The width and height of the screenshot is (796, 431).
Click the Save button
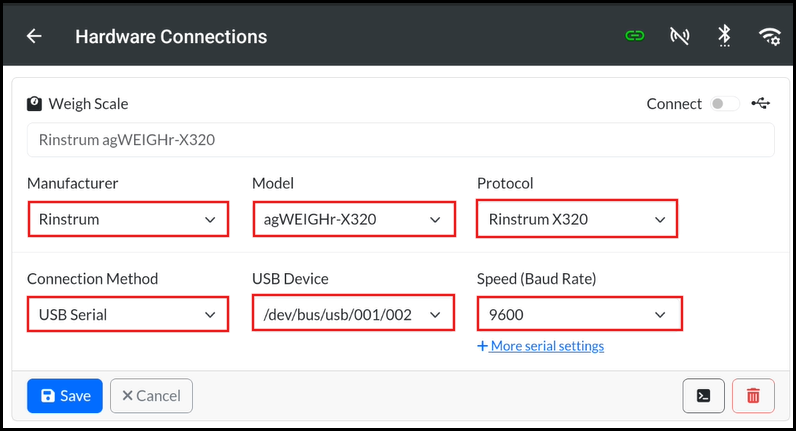(64, 395)
